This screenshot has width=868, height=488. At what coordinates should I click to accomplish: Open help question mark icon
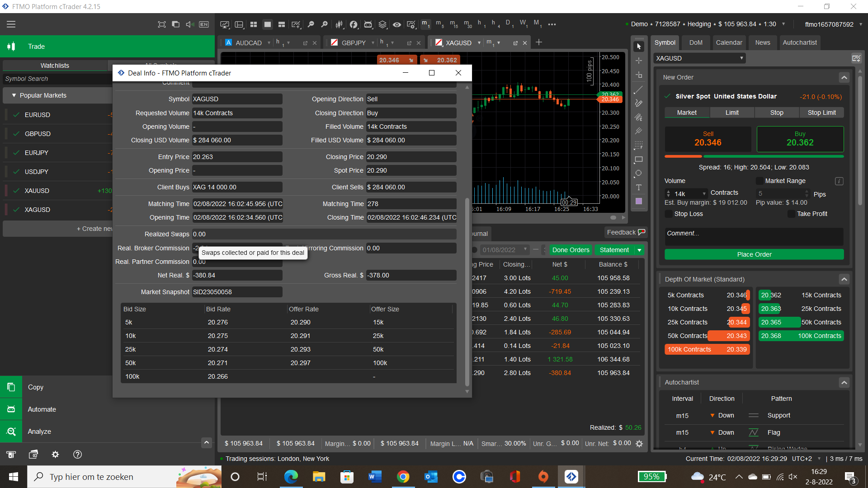tap(78, 455)
